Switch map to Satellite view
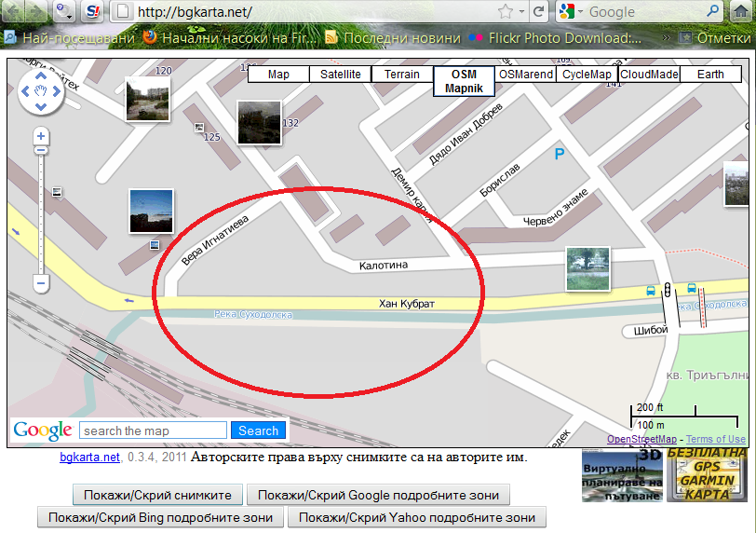This screenshot has width=756, height=533. point(340,75)
